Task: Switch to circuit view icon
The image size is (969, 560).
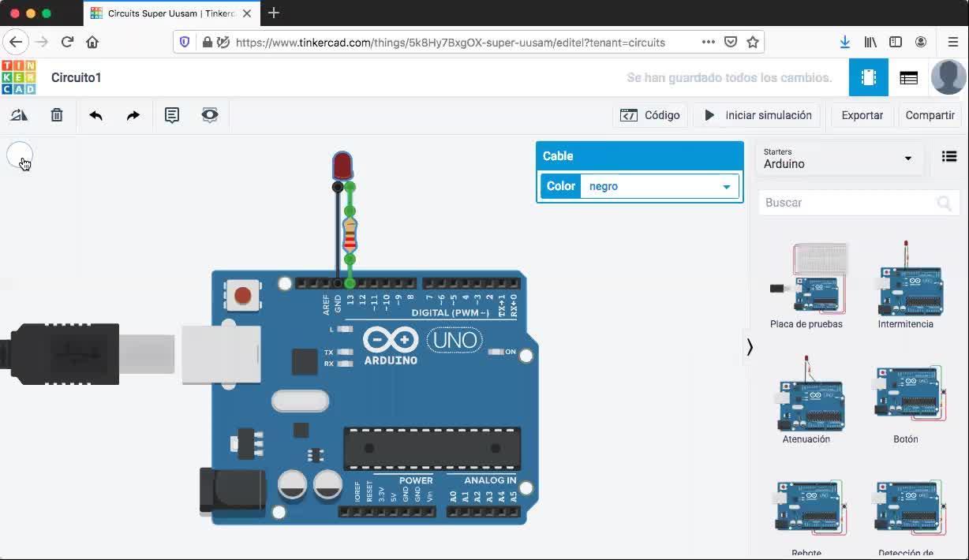Action: 869,77
